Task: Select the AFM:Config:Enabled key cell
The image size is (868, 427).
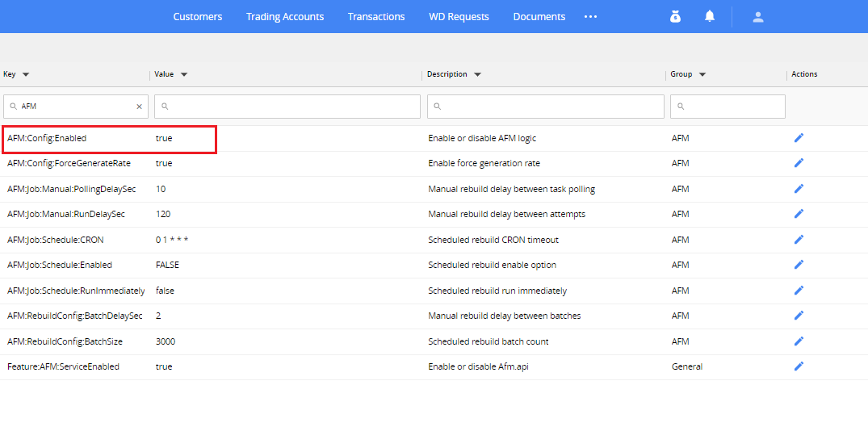Action: pyautogui.click(x=47, y=138)
